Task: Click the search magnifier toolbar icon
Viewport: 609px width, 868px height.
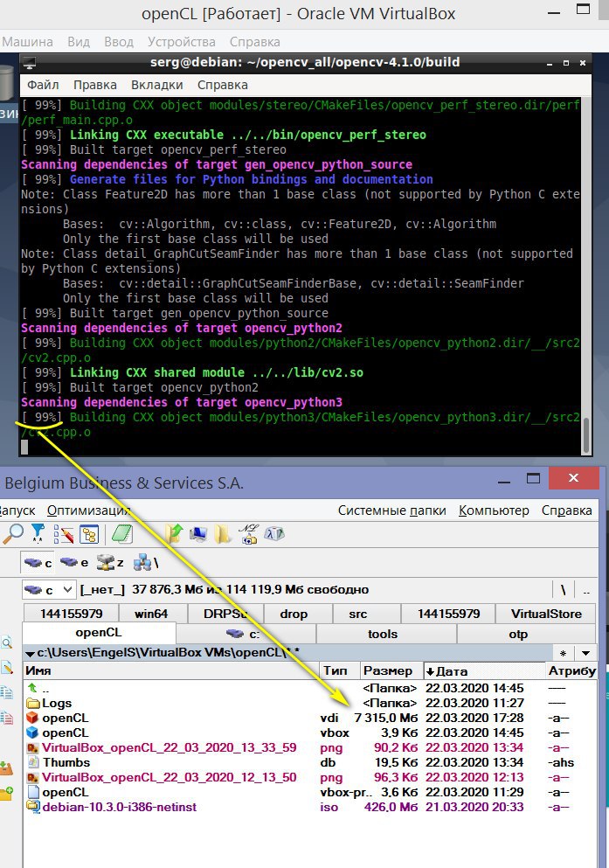Action: click(x=13, y=533)
